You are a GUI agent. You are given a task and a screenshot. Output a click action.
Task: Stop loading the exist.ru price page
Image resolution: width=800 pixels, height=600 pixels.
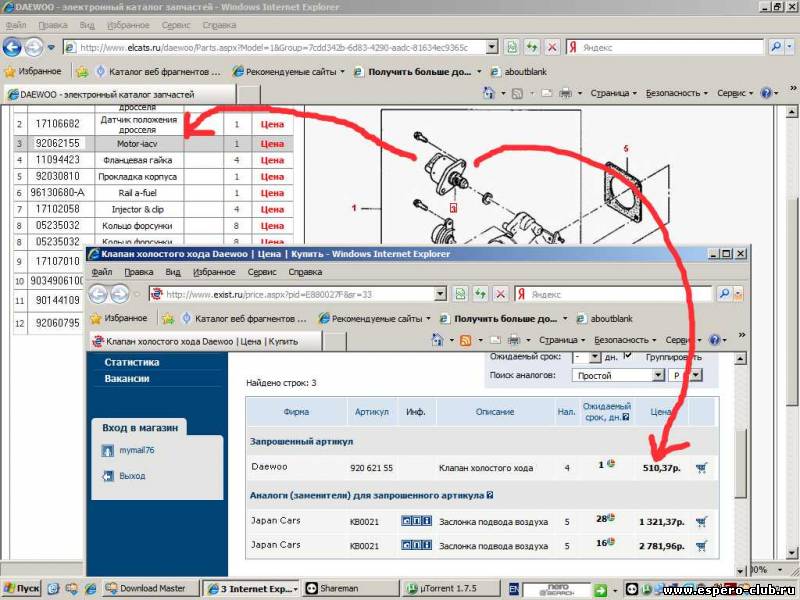coord(501,294)
